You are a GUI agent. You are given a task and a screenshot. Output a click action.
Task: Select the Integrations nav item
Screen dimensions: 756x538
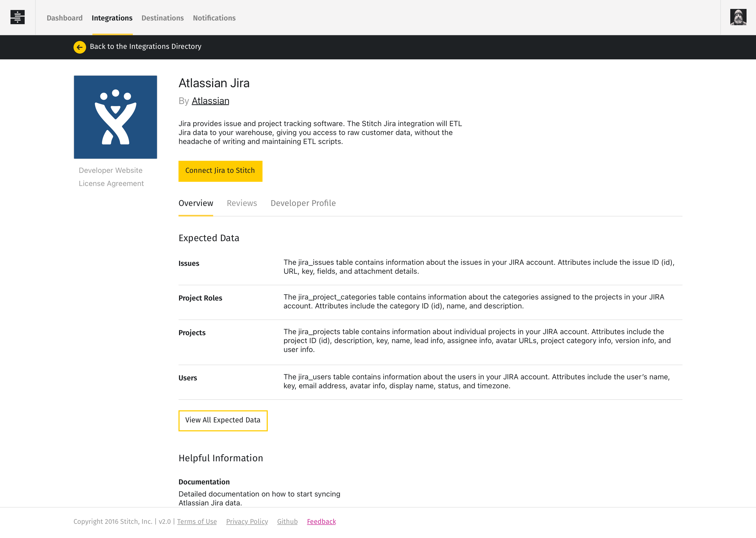pos(112,18)
